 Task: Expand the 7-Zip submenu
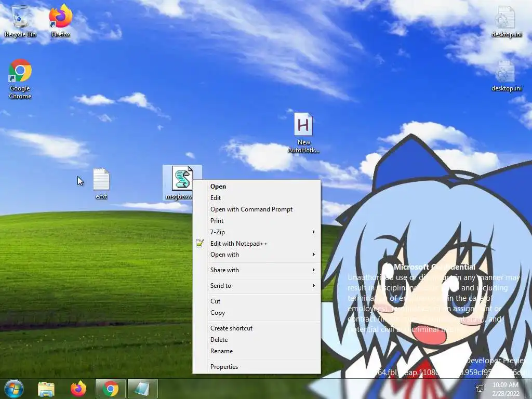pos(257,232)
